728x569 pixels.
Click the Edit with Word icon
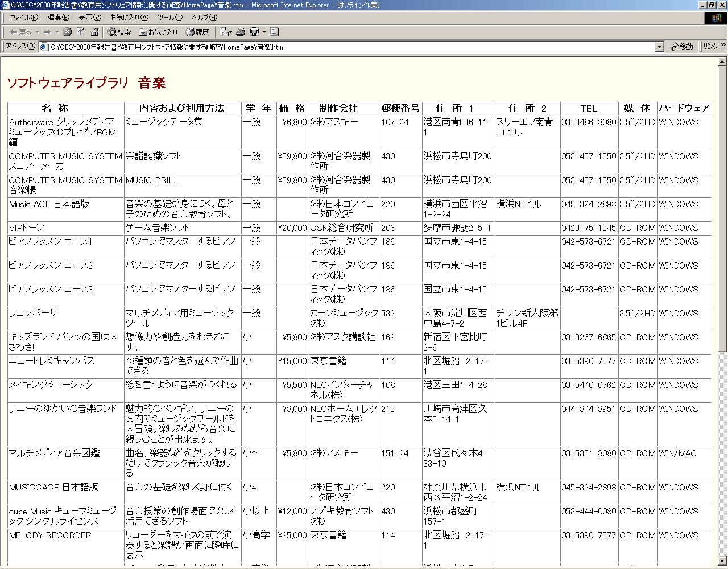pyautogui.click(x=254, y=32)
